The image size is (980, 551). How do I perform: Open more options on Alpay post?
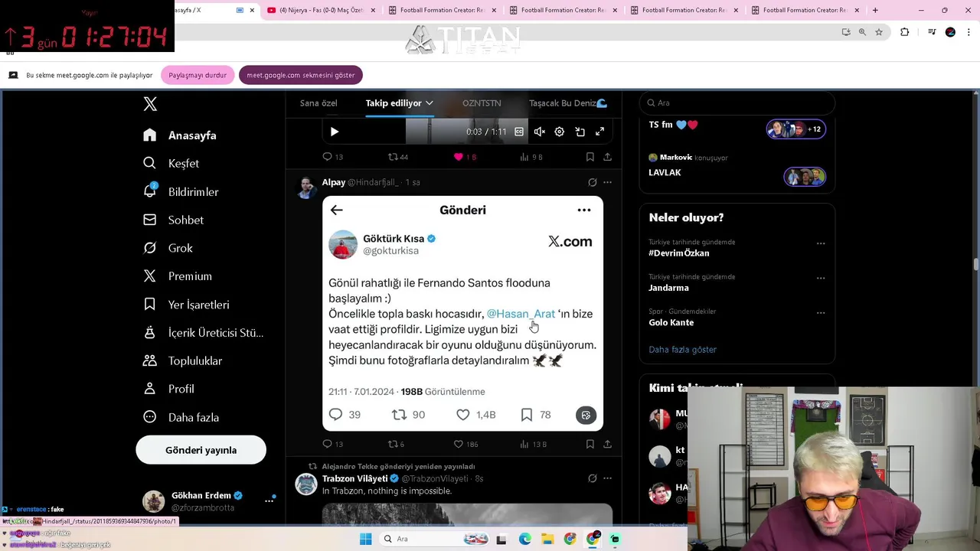tap(607, 182)
